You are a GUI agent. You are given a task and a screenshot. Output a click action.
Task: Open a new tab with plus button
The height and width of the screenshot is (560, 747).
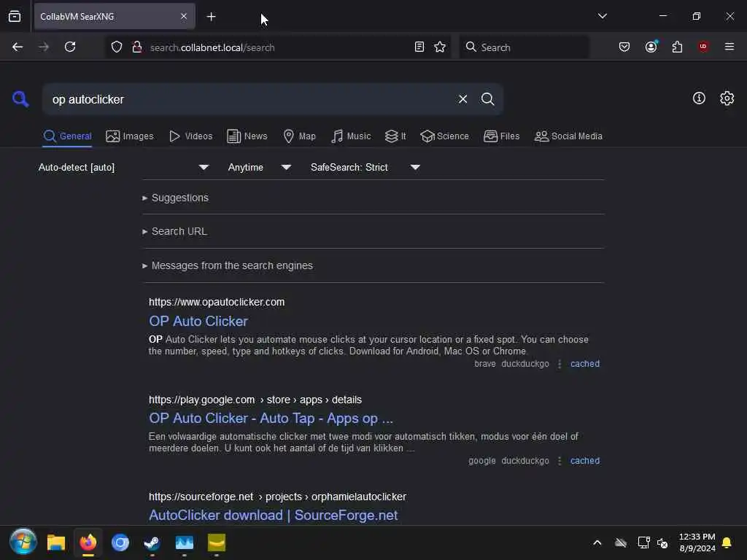pyautogui.click(x=211, y=17)
